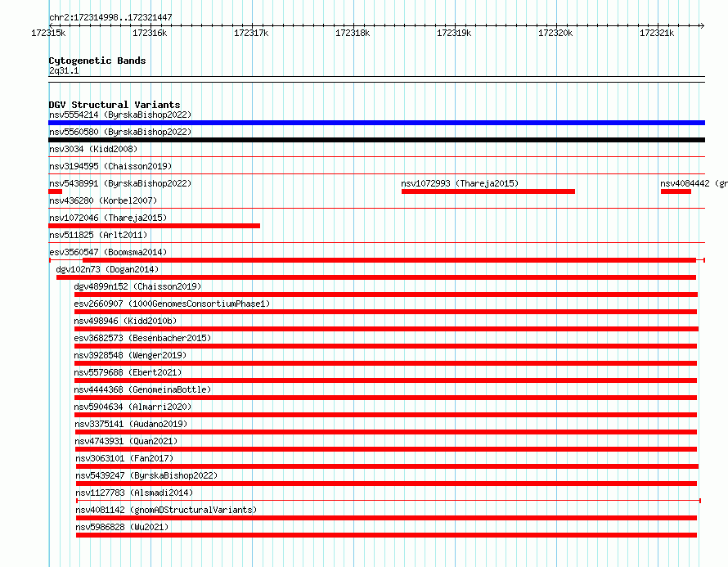This screenshot has height=567, width=728.
Task: Select the red nsv5439247 variant bar
Action: click(386, 484)
